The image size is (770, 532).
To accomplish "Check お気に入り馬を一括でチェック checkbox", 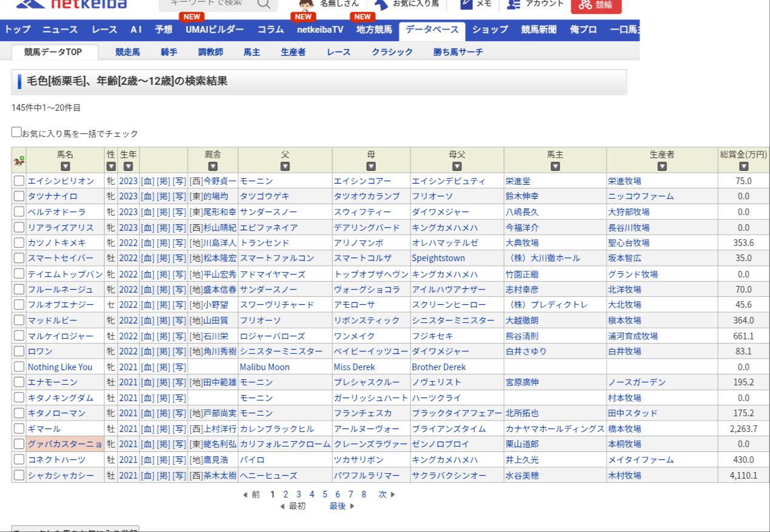I will [16, 132].
